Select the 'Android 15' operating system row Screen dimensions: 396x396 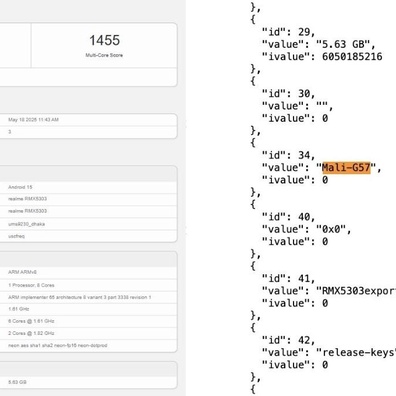[x=88, y=187]
